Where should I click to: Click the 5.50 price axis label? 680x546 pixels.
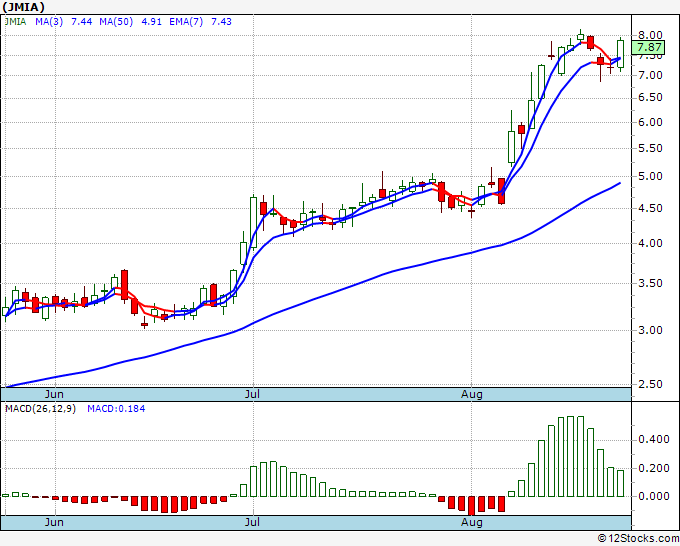[650, 149]
